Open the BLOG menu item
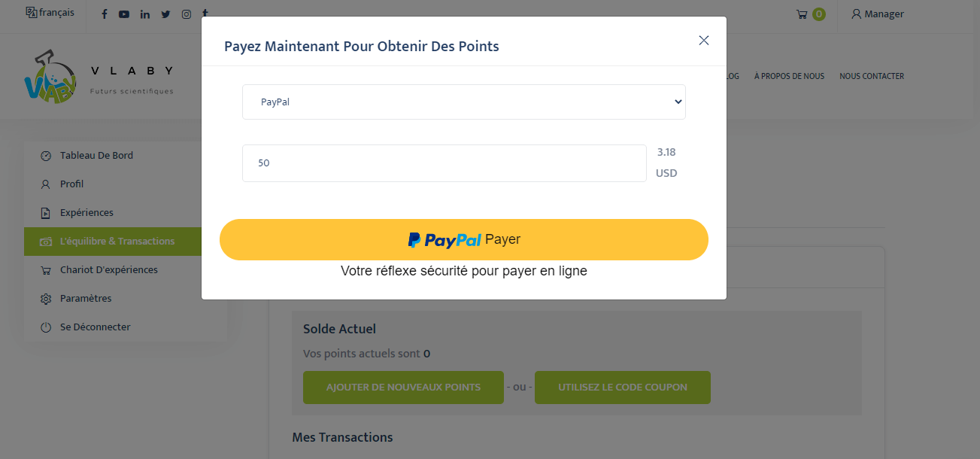The width and height of the screenshot is (980, 459). click(x=731, y=76)
